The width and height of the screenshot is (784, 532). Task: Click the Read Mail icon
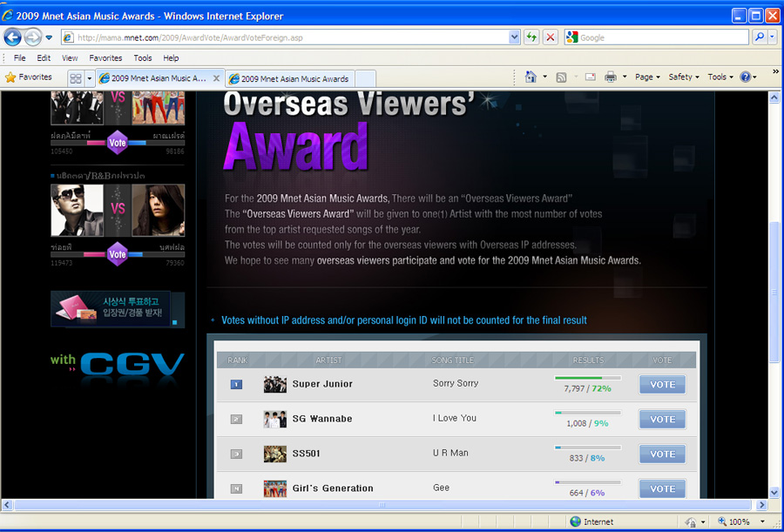[x=590, y=77]
